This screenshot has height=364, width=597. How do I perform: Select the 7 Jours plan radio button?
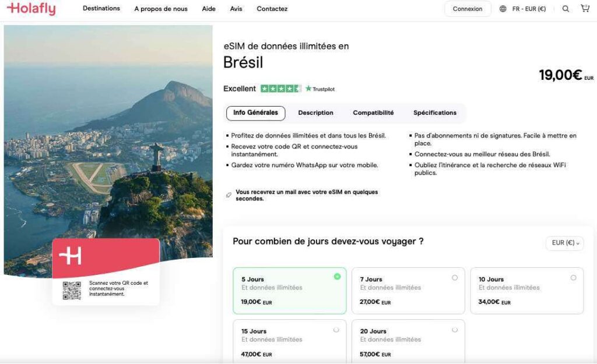click(x=455, y=278)
